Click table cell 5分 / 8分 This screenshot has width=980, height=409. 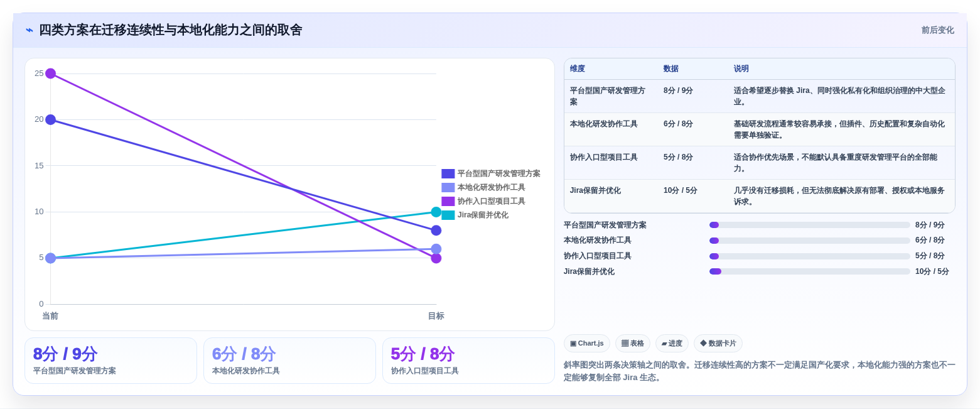click(678, 157)
